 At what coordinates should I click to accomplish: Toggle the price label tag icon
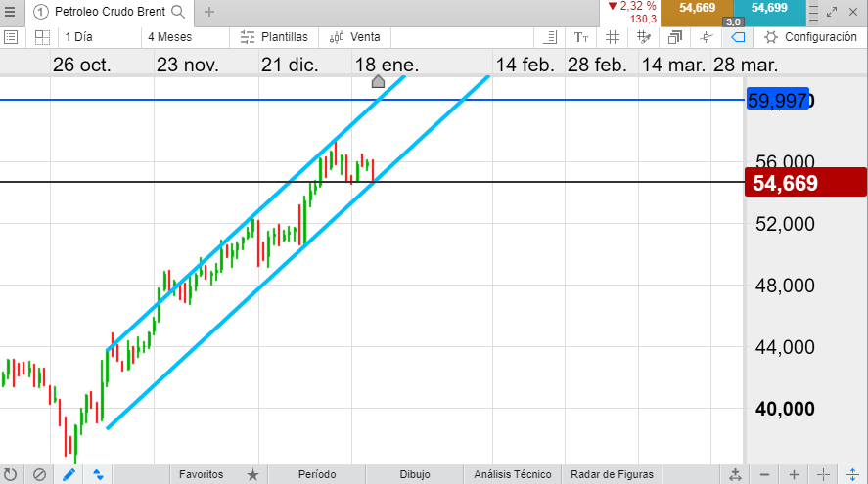(x=738, y=37)
